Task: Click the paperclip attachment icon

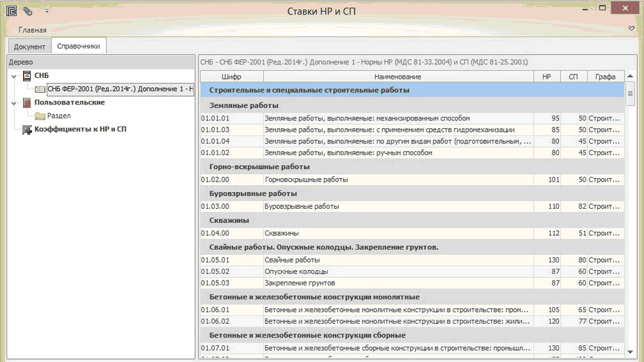Action: 28,10
